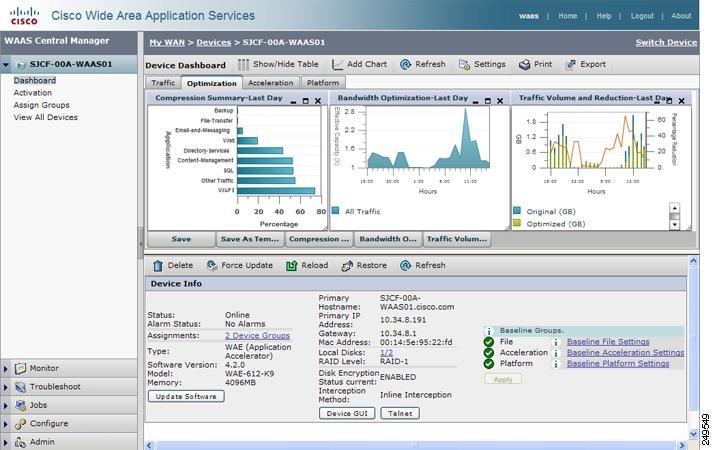
Task: Click info icon beside Baseline Platform Settings
Action: pyautogui.click(x=556, y=364)
